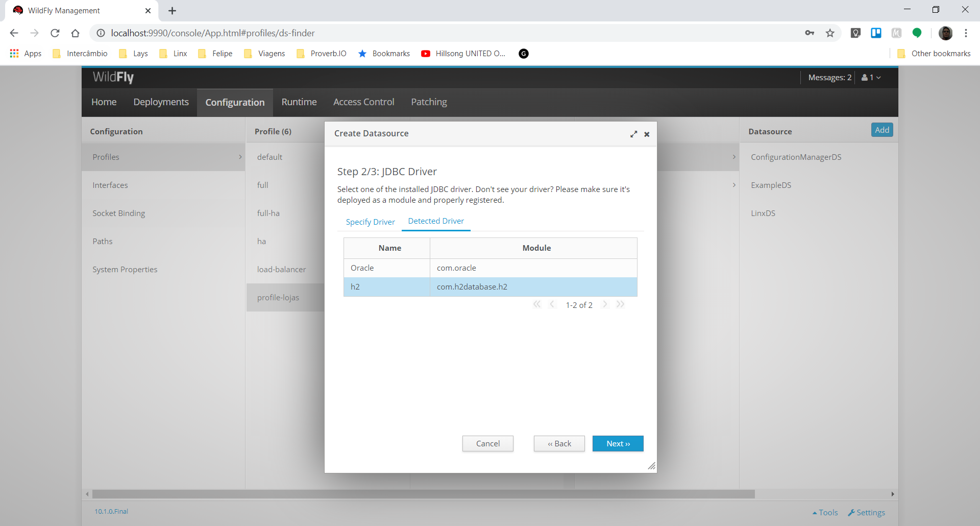980x526 pixels.
Task: Open the Access Control navigation tab
Action: tap(364, 102)
